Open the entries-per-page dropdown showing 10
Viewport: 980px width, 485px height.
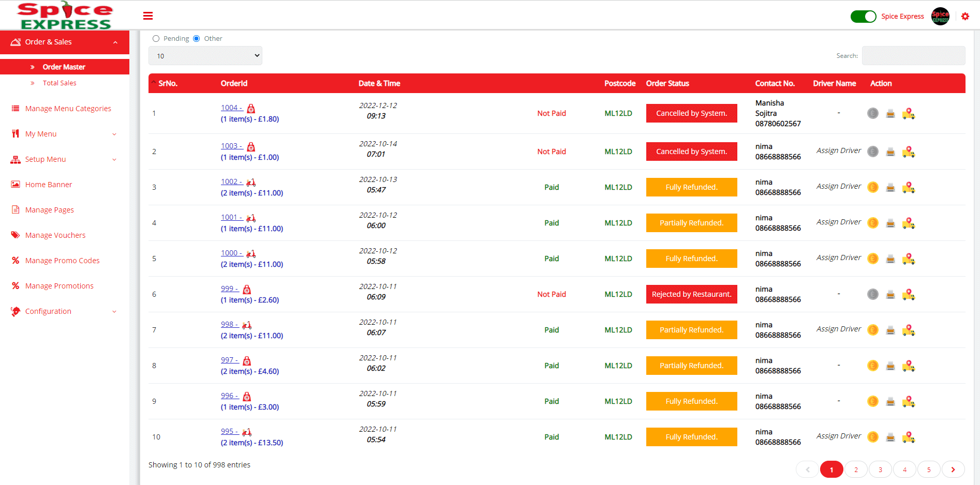point(205,55)
